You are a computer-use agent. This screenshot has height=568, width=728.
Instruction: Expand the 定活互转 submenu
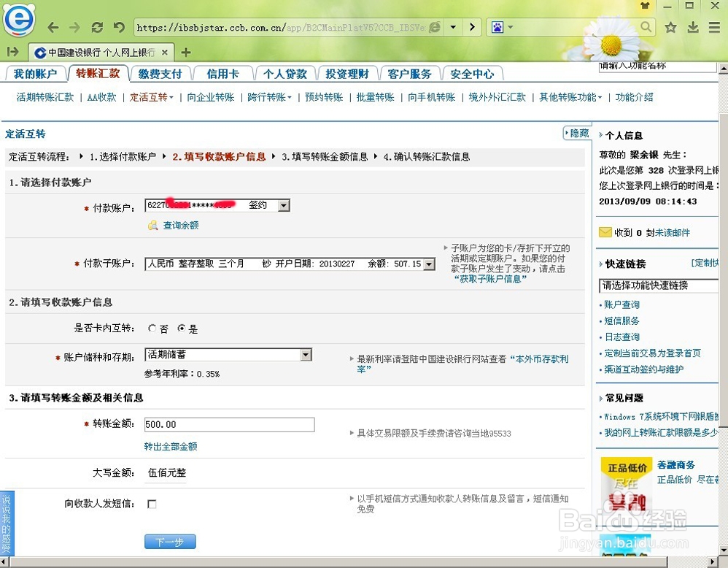click(x=151, y=97)
